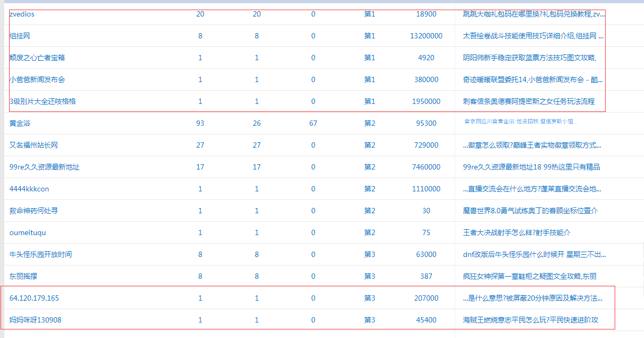Open the IP keyword '64.120.179.165'
This screenshot has height=338, width=644.
(34, 299)
